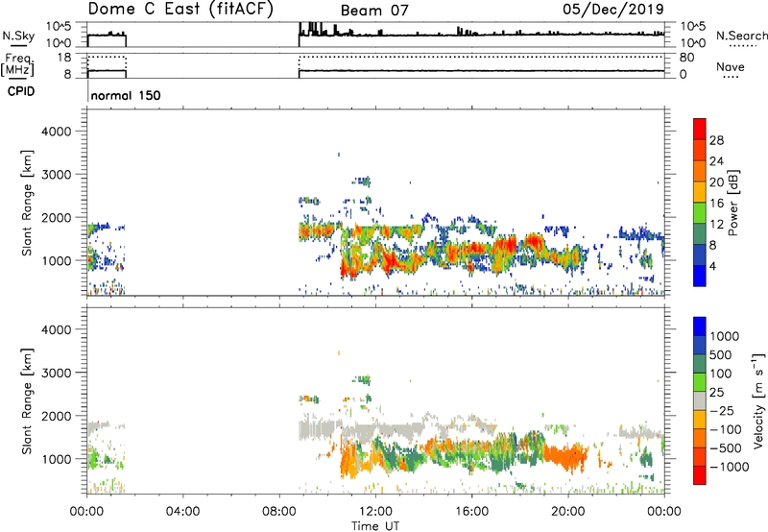Click the '-25' velocity colorbar tick label

[722, 411]
